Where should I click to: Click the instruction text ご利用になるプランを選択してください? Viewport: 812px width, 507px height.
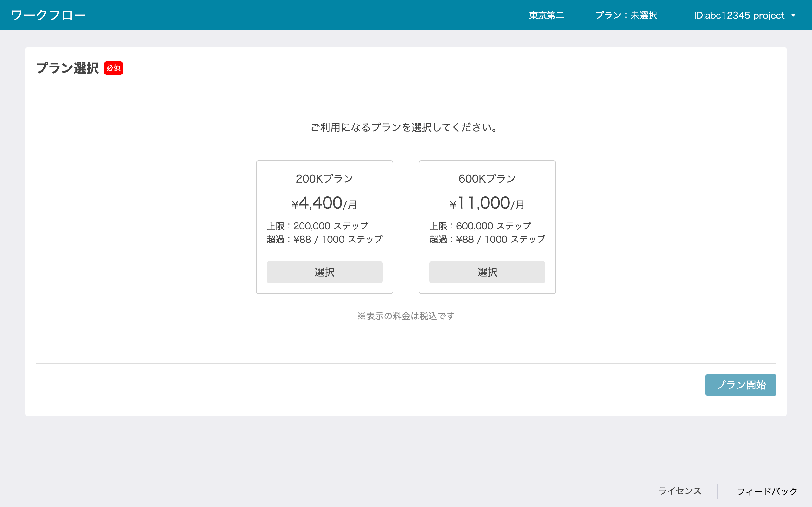(404, 127)
